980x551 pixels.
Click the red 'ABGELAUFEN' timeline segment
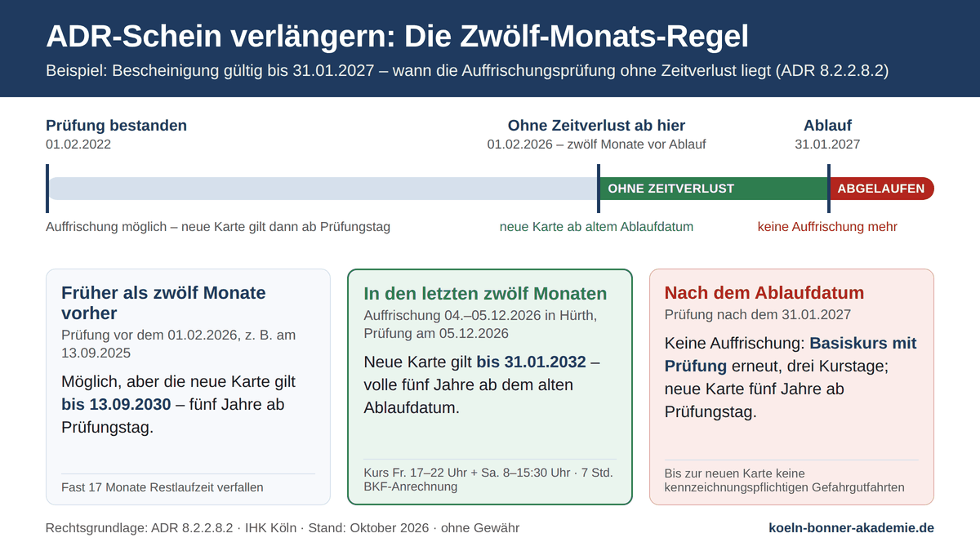tap(882, 189)
